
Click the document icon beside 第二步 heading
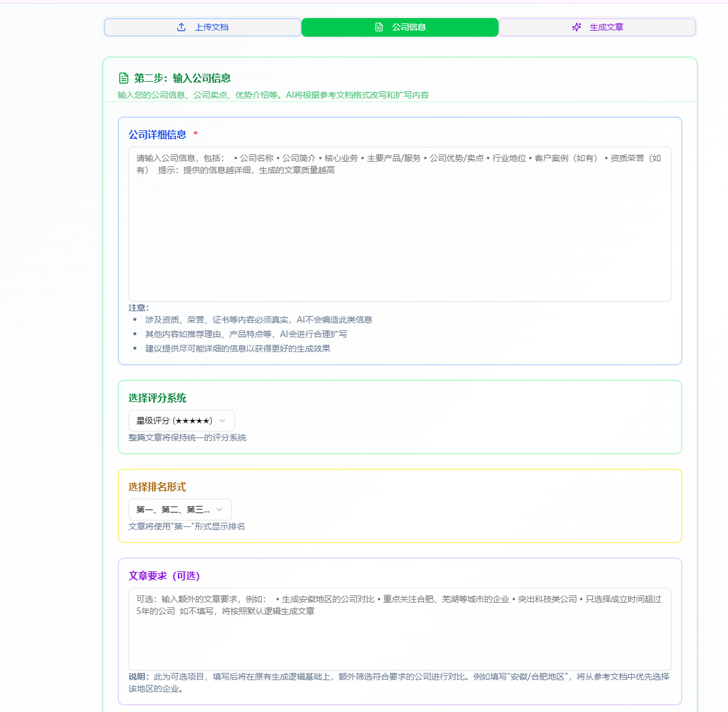[124, 78]
